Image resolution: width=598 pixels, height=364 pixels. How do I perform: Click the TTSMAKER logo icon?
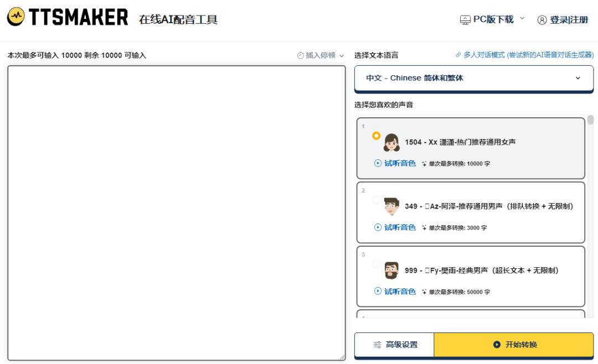tap(16, 17)
